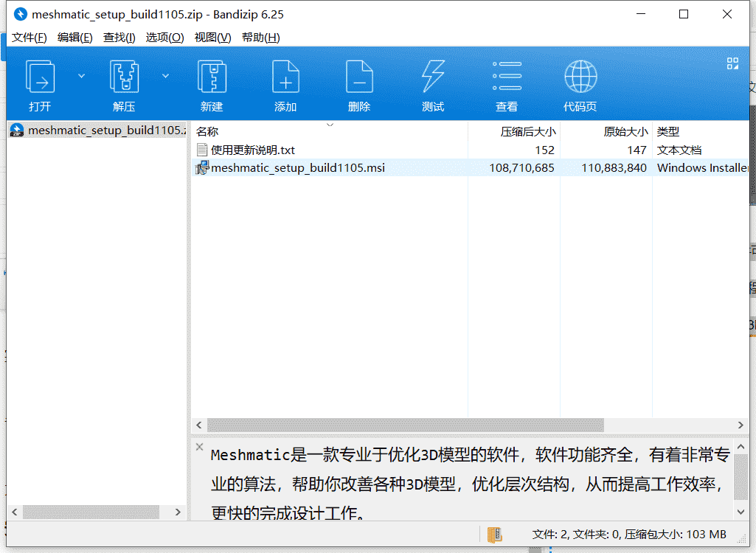Minimize the Bandizip window
The width and height of the screenshot is (756, 553).
click(641, 14)
